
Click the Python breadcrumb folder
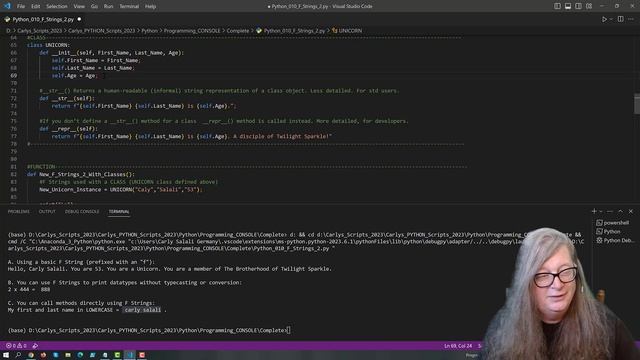click(x=149, y=31)
